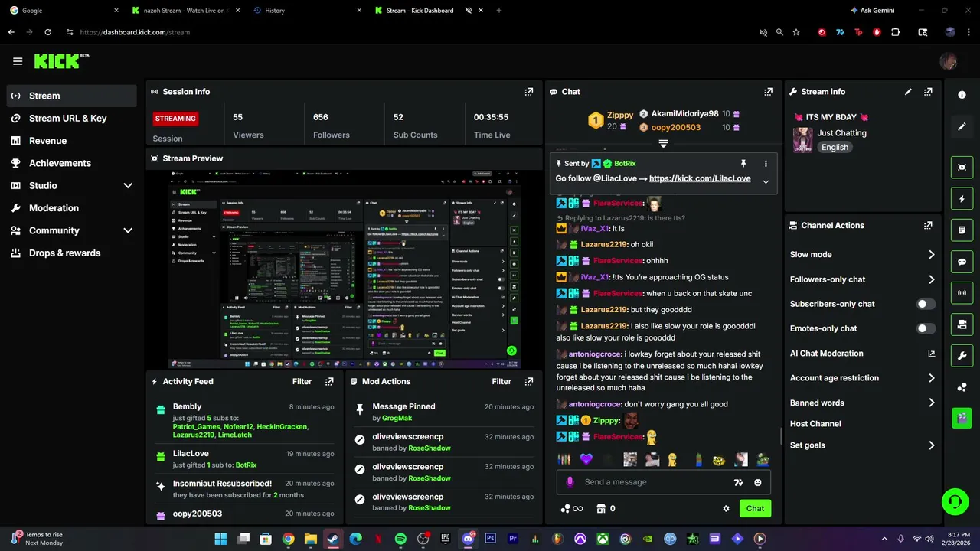Open Windows Start menu
980x551 pixels.
click(220, 539)
